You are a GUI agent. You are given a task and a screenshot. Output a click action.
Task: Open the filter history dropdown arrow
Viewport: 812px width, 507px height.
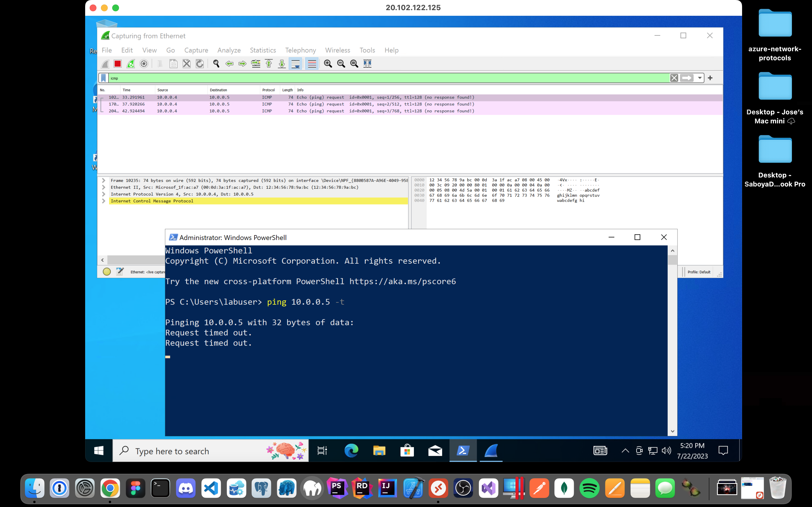pos(700,78)
